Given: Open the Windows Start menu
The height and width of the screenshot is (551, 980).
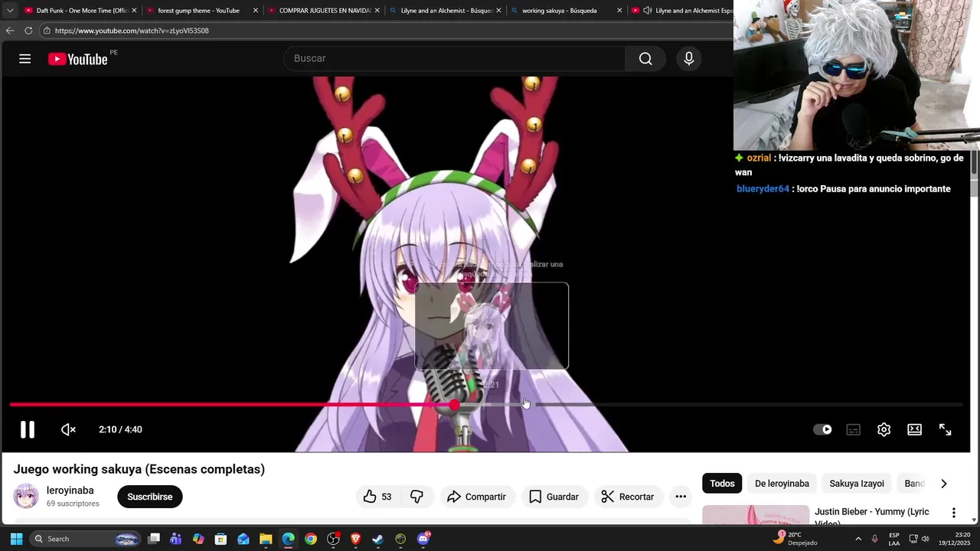Looking at the screenshot, I should (x=16, y=539).
